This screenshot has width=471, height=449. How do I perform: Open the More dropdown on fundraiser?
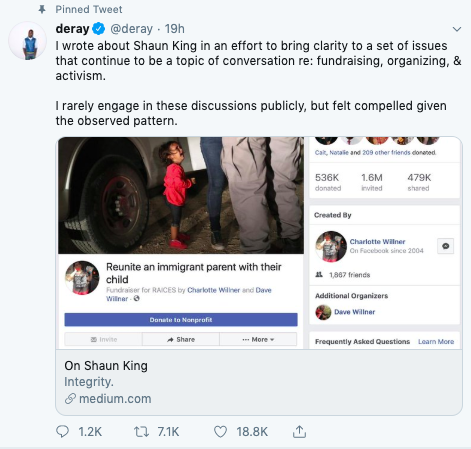(258, 339)
